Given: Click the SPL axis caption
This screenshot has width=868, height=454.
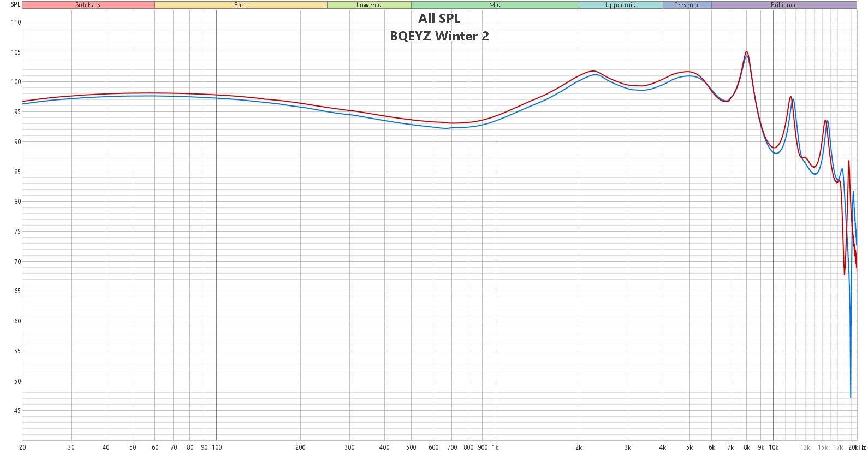Looking at the screenshot, I should (x=15, y=4).
